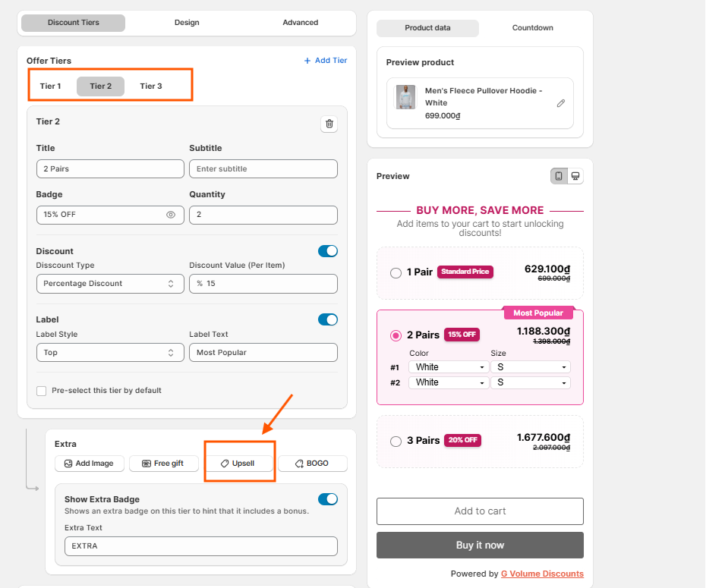The height and width of the screenshot is (588, 706).
Task: Select the BOGO extra option
Action: [x=313, y=464]
